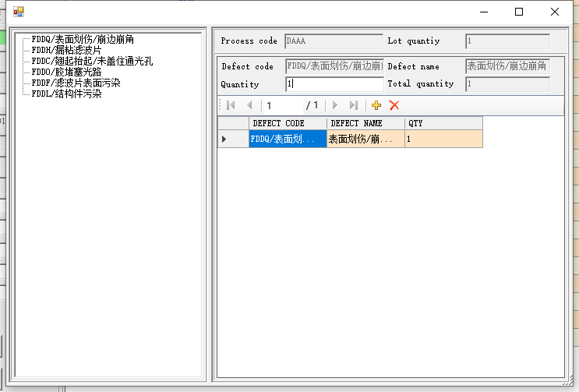Viewport: 579px width, 392px height.
Task: Go to the first record in navigator
Action: (x=231, y=105)
